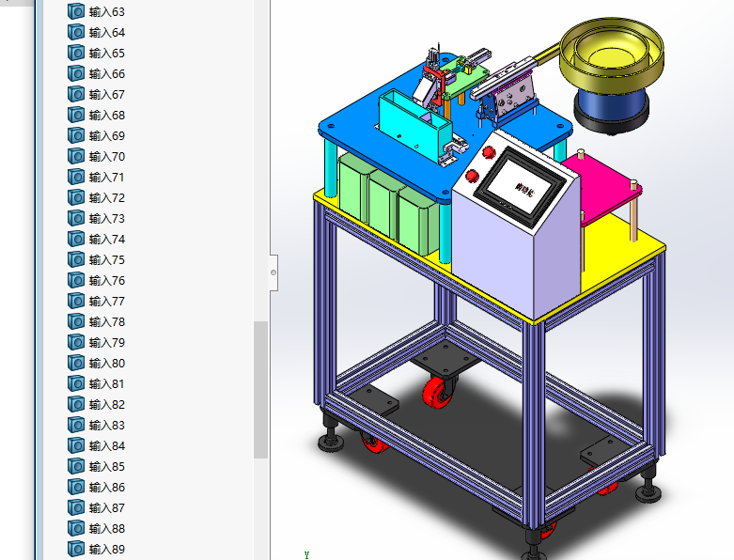
Task: Select the 输入76 feature label
Action: coord(107,281)
